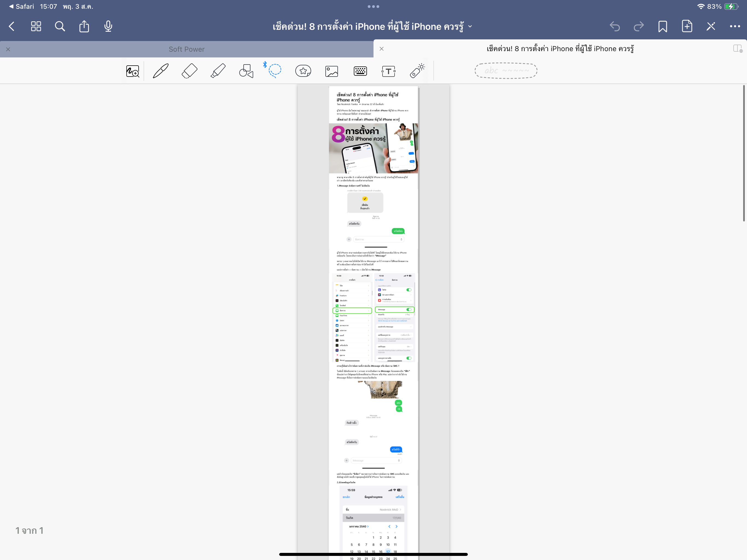
Task: Expand the document title dropdown
Action: 470,26
